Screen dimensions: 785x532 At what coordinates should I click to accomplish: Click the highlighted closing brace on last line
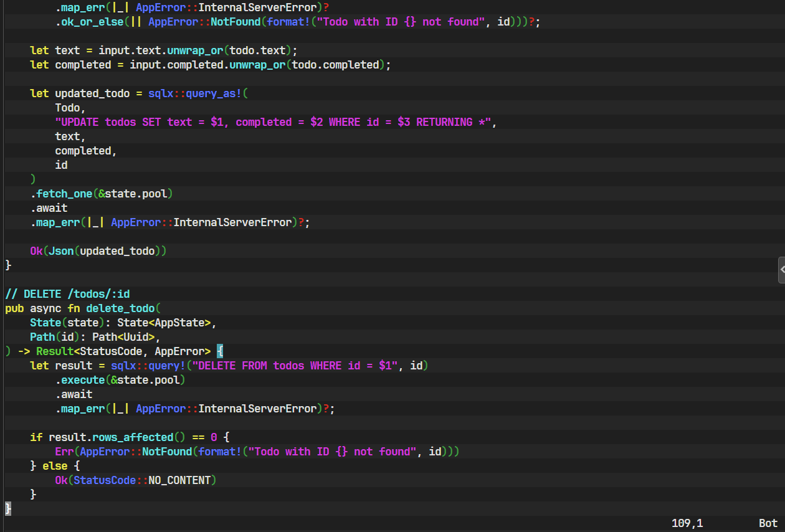pyautogui.click(x=8, y=509)
